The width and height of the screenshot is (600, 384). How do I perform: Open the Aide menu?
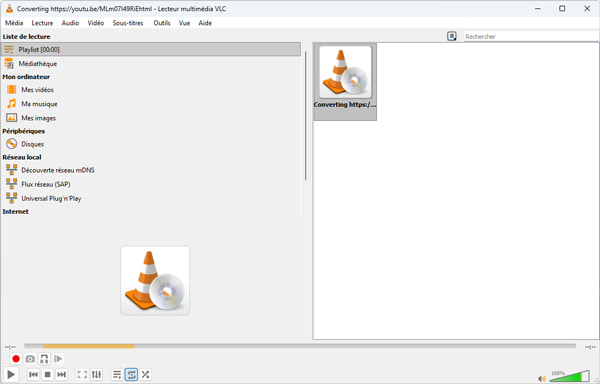click(x=205, y=23)
